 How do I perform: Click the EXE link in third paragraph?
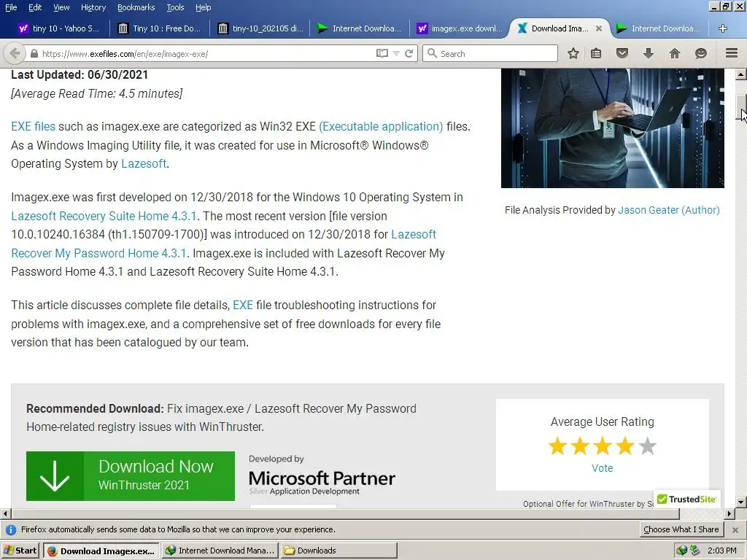(x=242, y=305)
